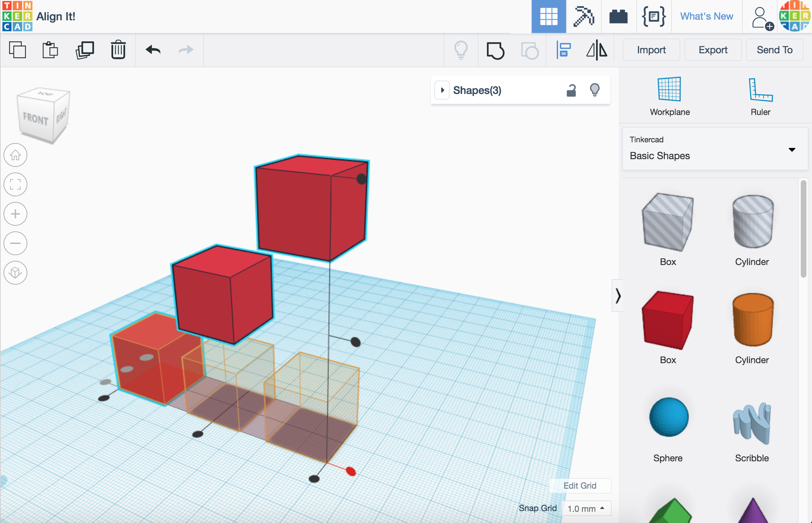Open the Blocks pickaxe mode
This screenshot has width=812, height=523.
[x=584, y=16]
